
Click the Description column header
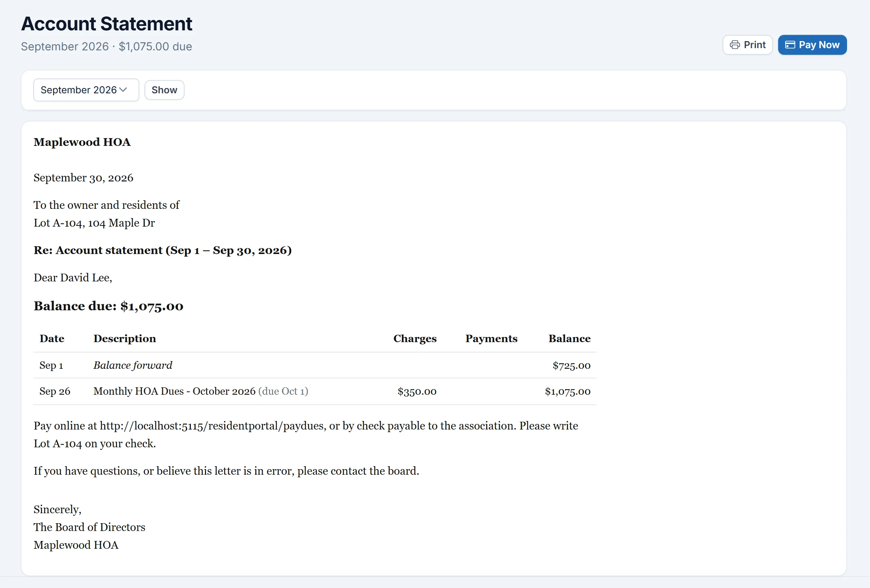124,338
